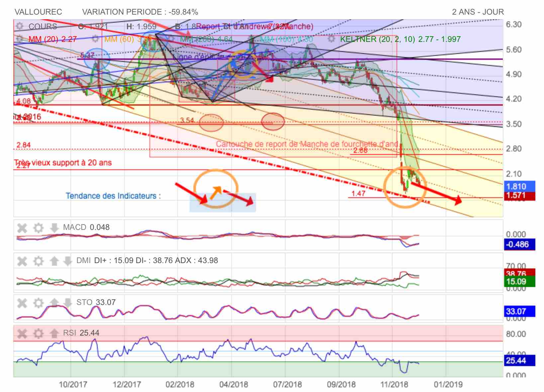
Task: Click the 3.50 price axis label
Action: coord(514,124)
